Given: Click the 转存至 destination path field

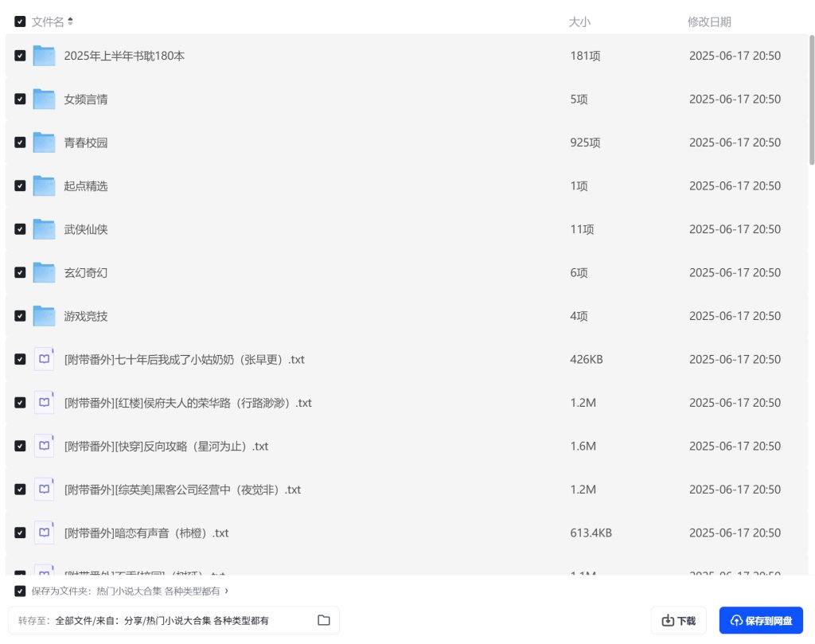Looking at the screenshot, I should (174, 621).
